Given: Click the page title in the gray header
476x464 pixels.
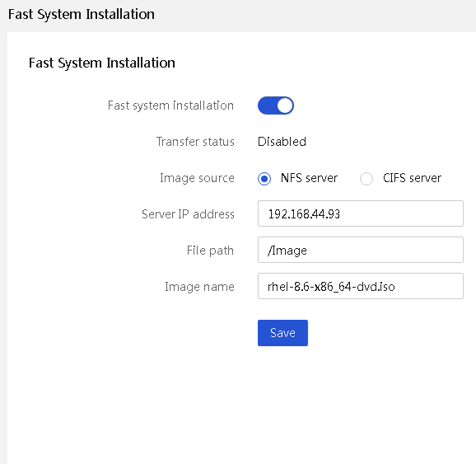Looking at the screenshot, I should [82, 15].
